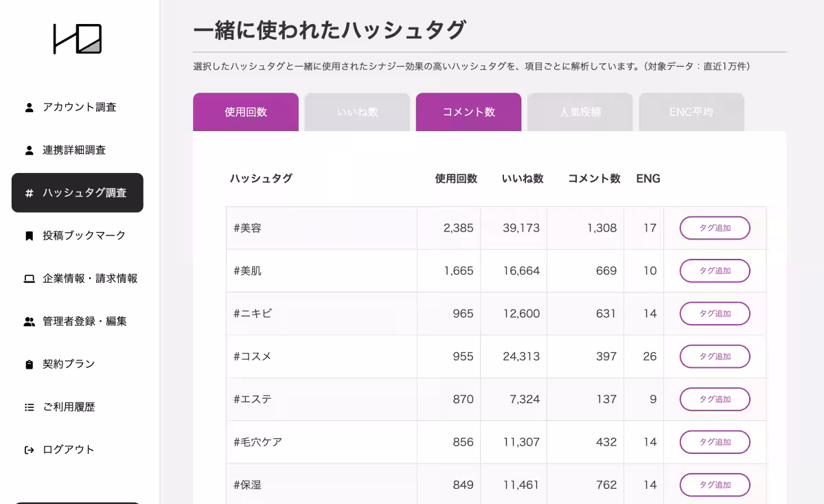Switch to the 使用回数 tab
Screen dimensions: 824x504
coord(246,111)
